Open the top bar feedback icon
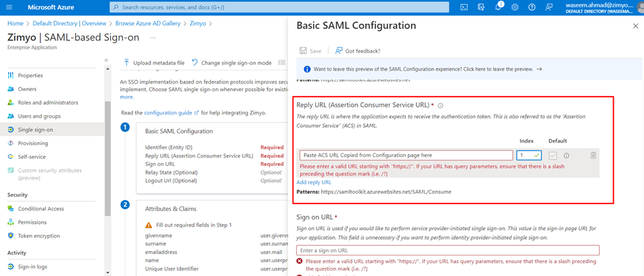This screenshot has height=276, width=644. click(x=549, y=7)
